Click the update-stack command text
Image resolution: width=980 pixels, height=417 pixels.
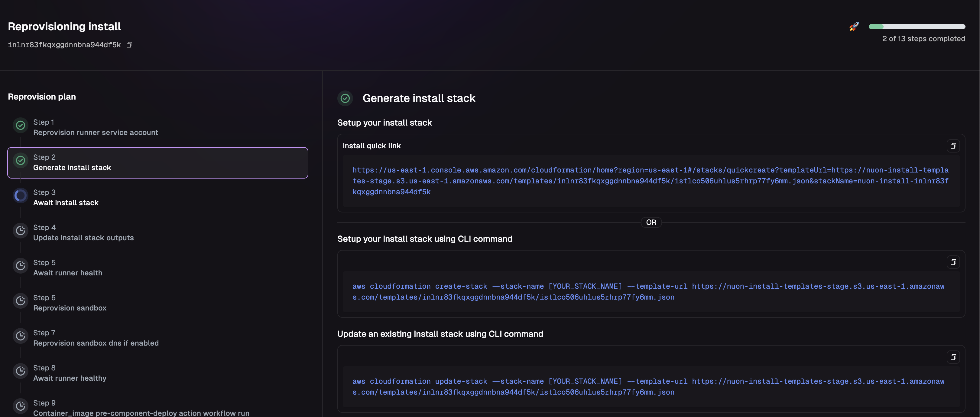point(648,386)
